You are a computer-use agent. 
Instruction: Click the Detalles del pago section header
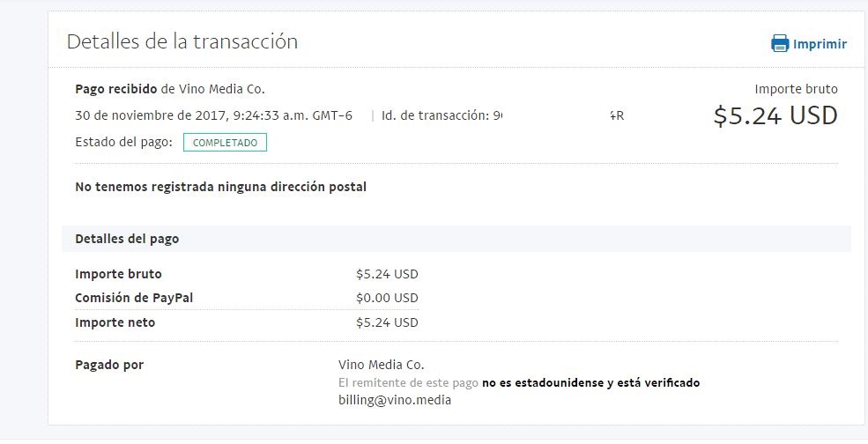coord(127,239)
